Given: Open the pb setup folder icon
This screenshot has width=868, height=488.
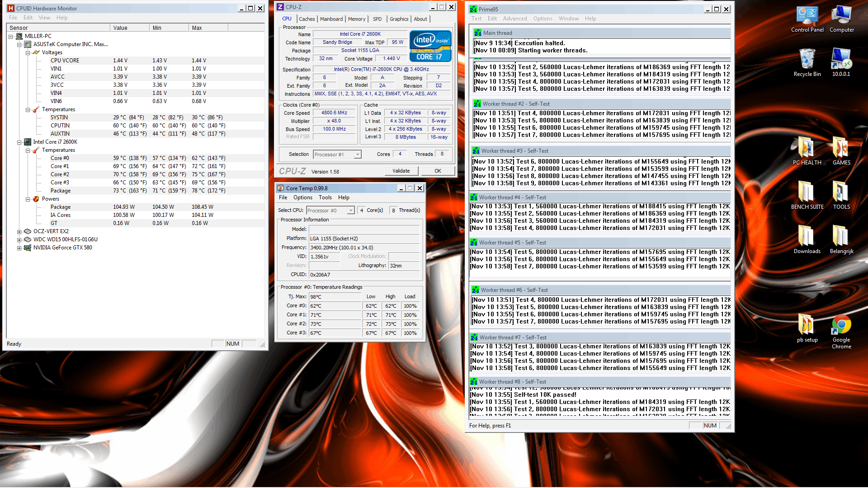Looking at the screenshot, I should [x=807, y=328].
